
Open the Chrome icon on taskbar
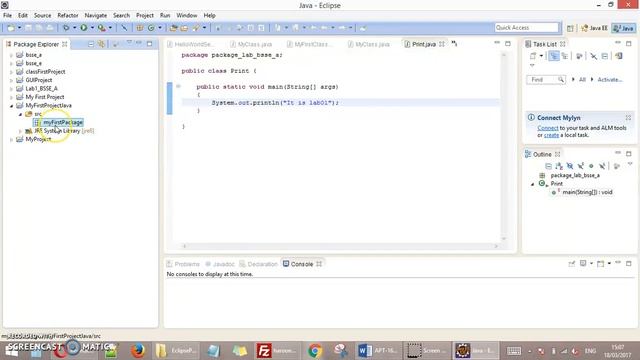[x=315, y=351]
